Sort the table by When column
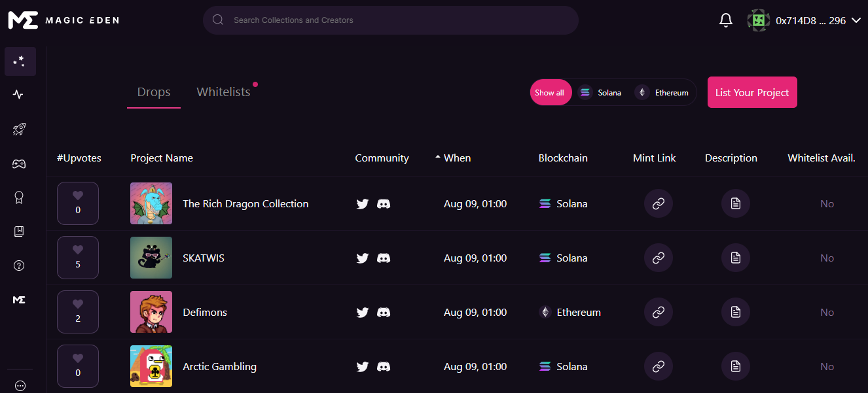This screenshot has width=868, height=393. [x=453, y=158]
